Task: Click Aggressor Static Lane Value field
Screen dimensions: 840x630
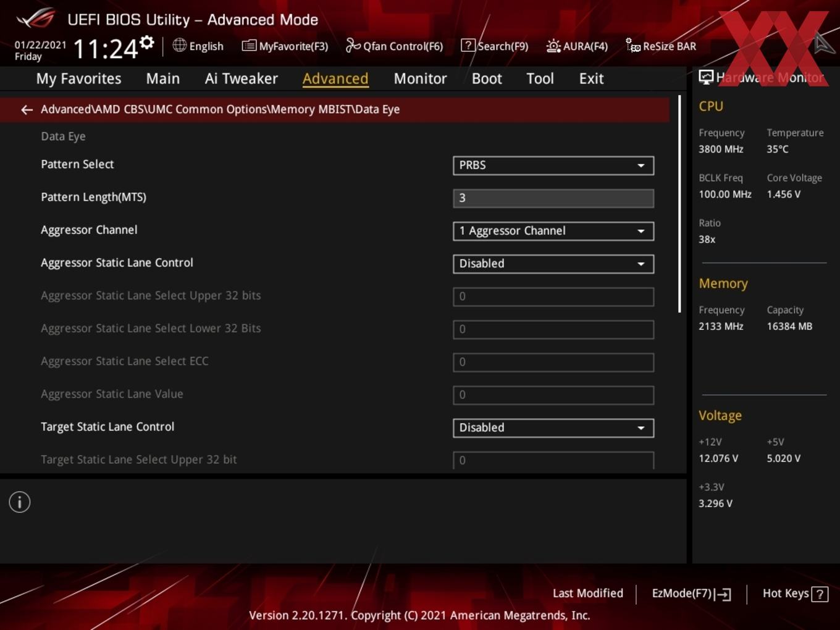Action: (553, 395)
